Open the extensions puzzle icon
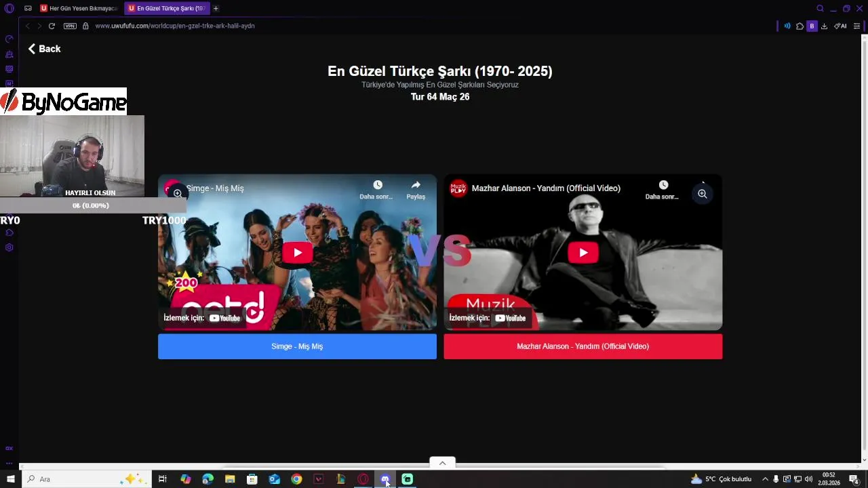868x488 pixels. [x=800, y=26]
